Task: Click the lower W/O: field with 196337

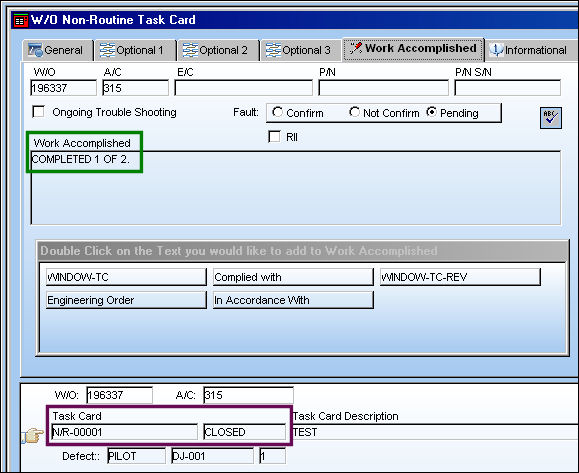Action: pos(119,395)
